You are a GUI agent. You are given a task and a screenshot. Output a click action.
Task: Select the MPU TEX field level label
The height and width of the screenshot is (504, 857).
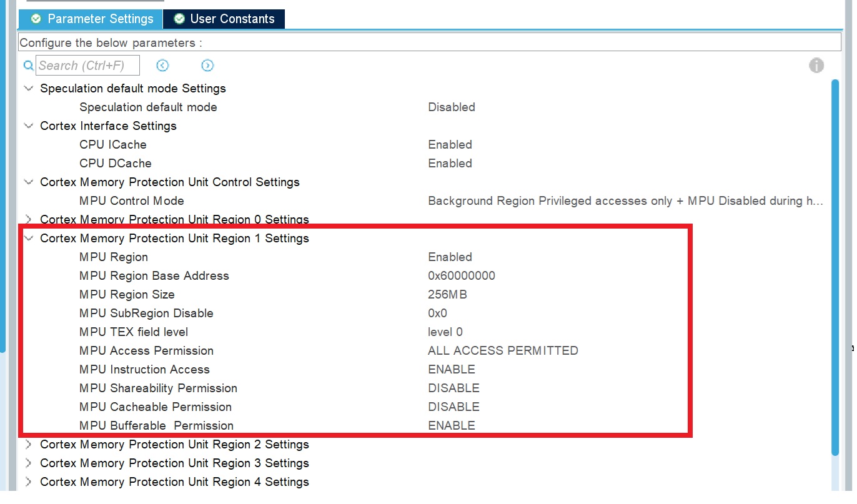pyautogui.click(x=134, y=332)
